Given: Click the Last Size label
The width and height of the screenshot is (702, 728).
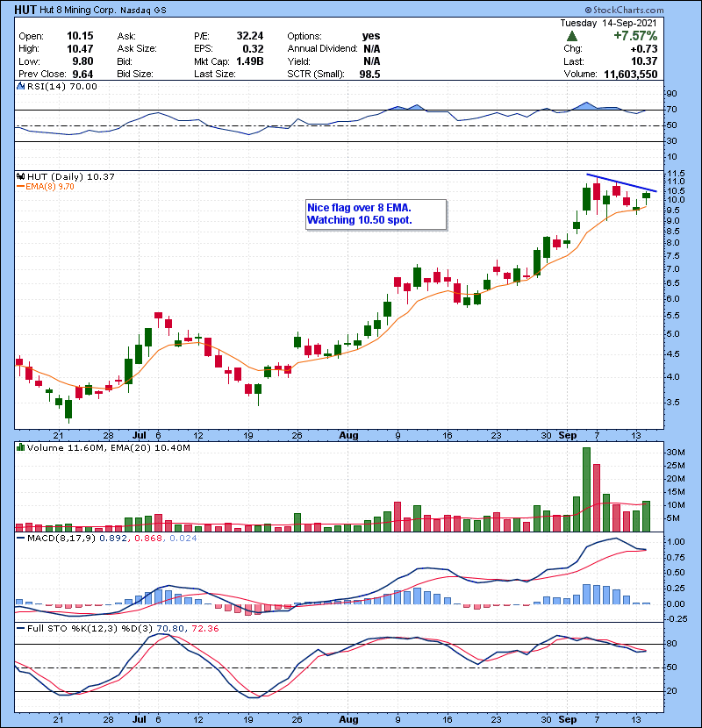Looking at the screenshot, I should pyautogui.click(x=215, y=75).
